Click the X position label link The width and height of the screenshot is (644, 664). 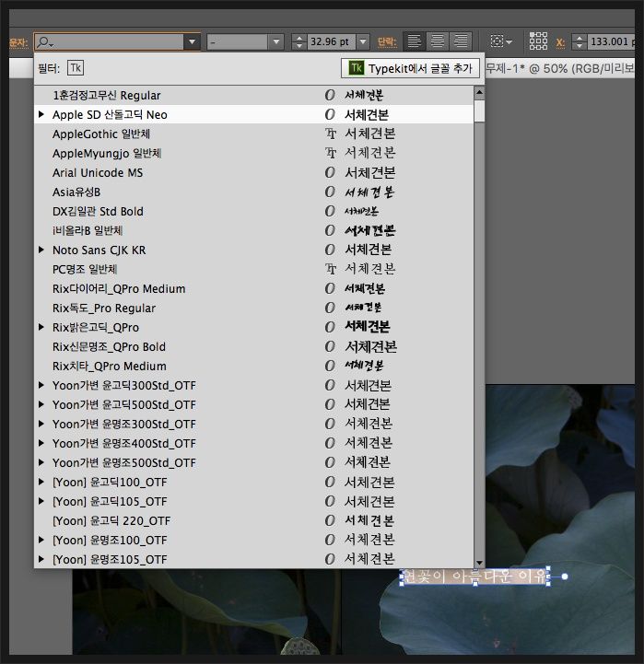click(x=560, y=42)
